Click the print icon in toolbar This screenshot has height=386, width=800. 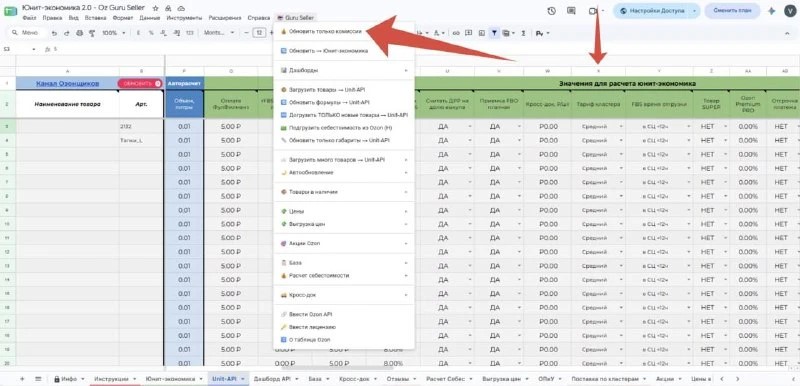[79, 33]
